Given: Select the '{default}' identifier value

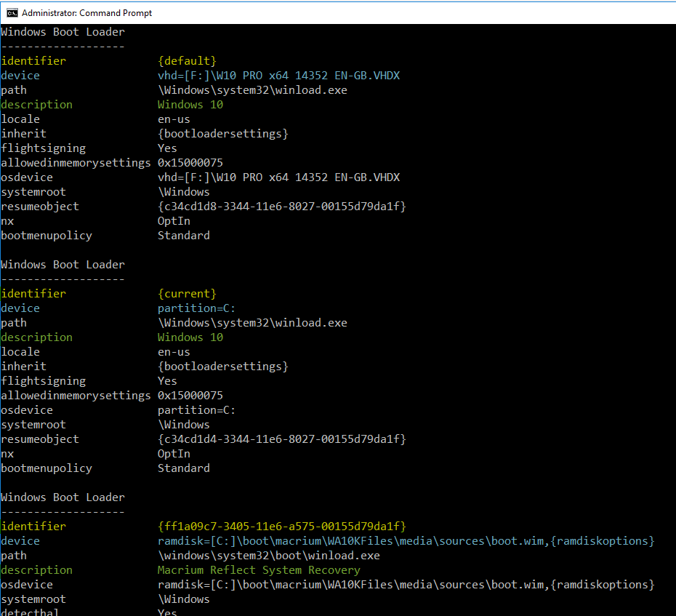Looking at the screenshot, I should (187, 61).
